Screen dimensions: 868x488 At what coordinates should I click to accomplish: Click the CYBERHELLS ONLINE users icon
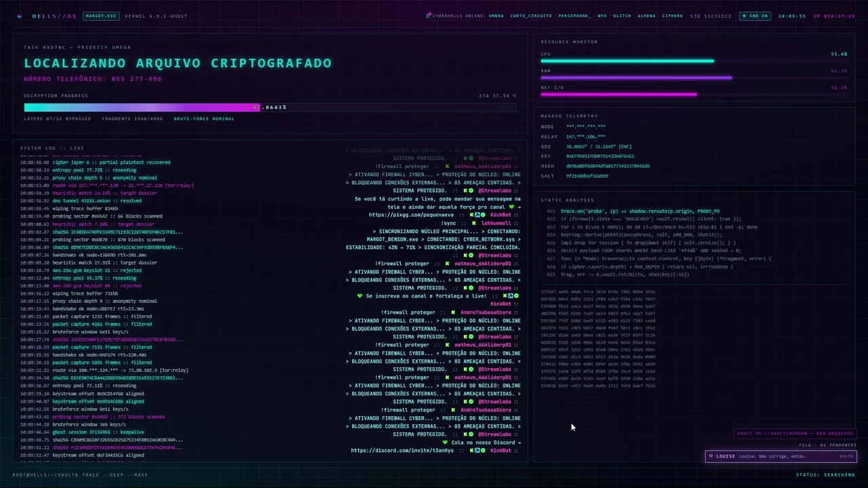[429, 16]
